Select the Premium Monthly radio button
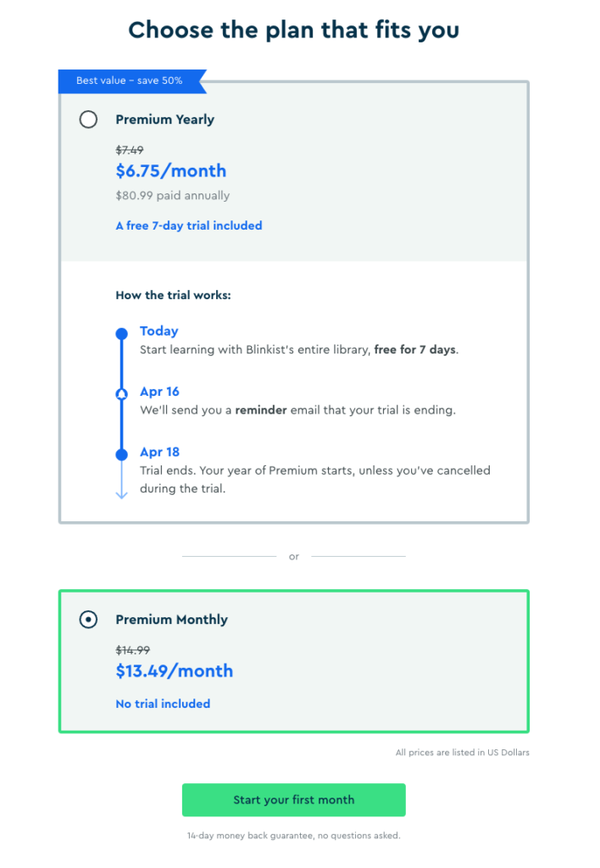This screenshot has width=600, height=868. click(x=88, y=620)
